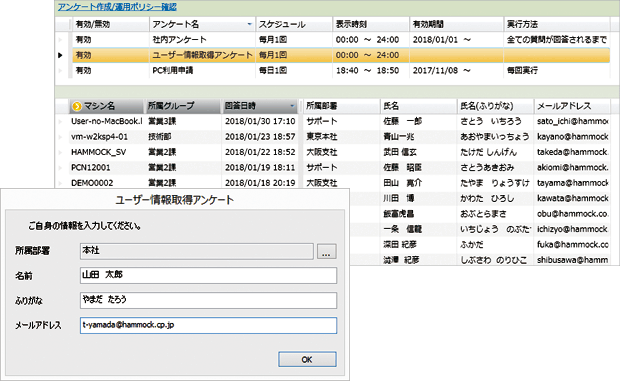Click furigana おぶとらまさ

pos(483,214)
